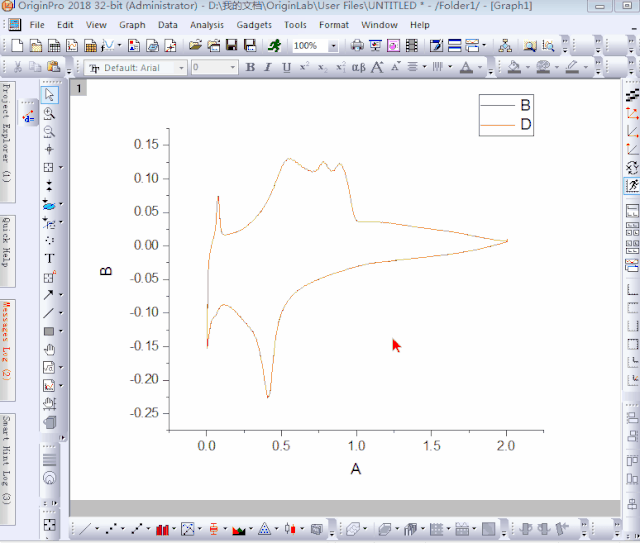
Task: Open the font name dropdown
Action: click(181, 68)
